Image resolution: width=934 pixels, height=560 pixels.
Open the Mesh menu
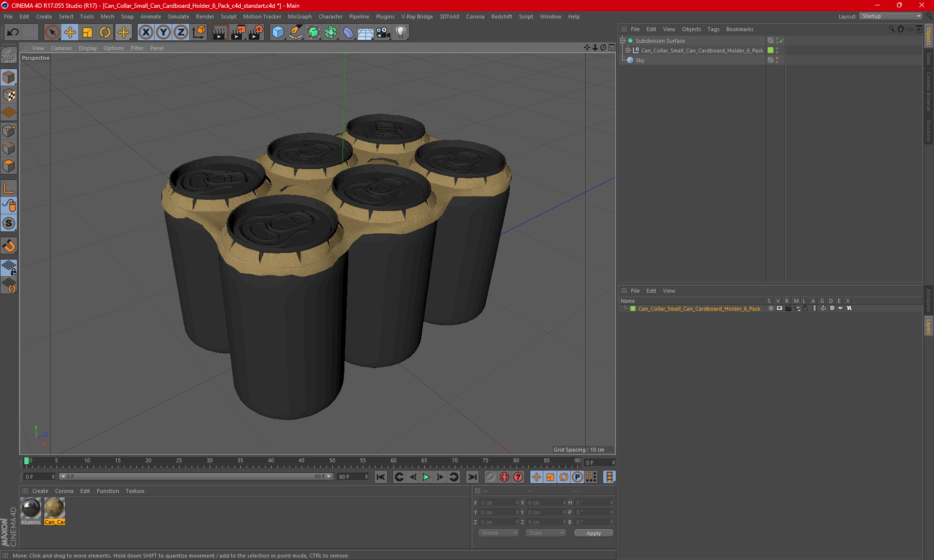tap(107, 17)
